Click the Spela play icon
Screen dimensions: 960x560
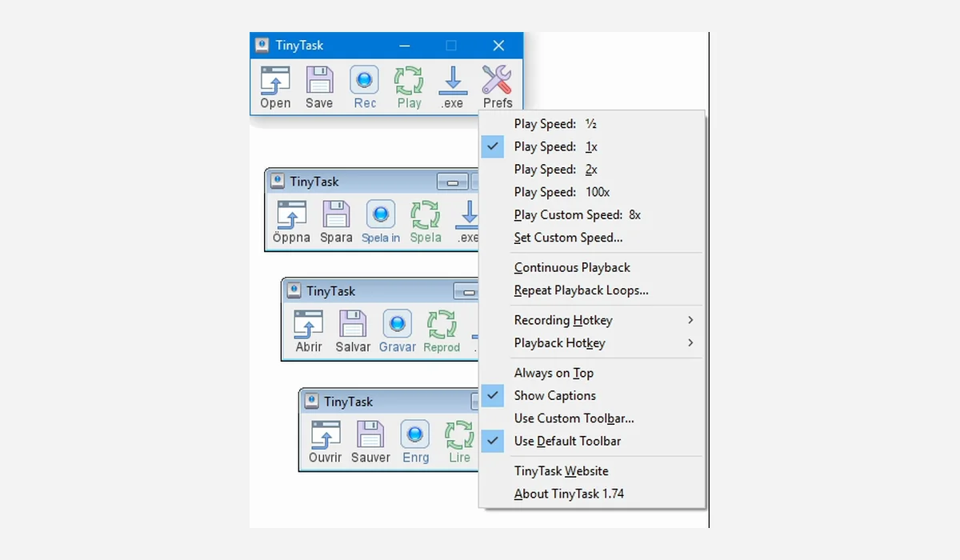click(426, 214)
